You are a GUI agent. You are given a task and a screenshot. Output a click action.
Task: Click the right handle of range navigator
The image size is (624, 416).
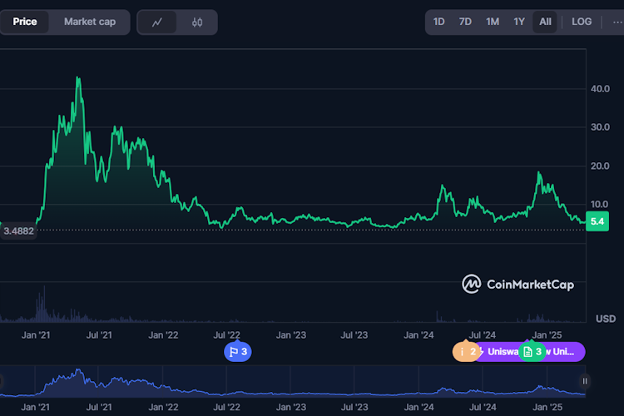[585, 381]
